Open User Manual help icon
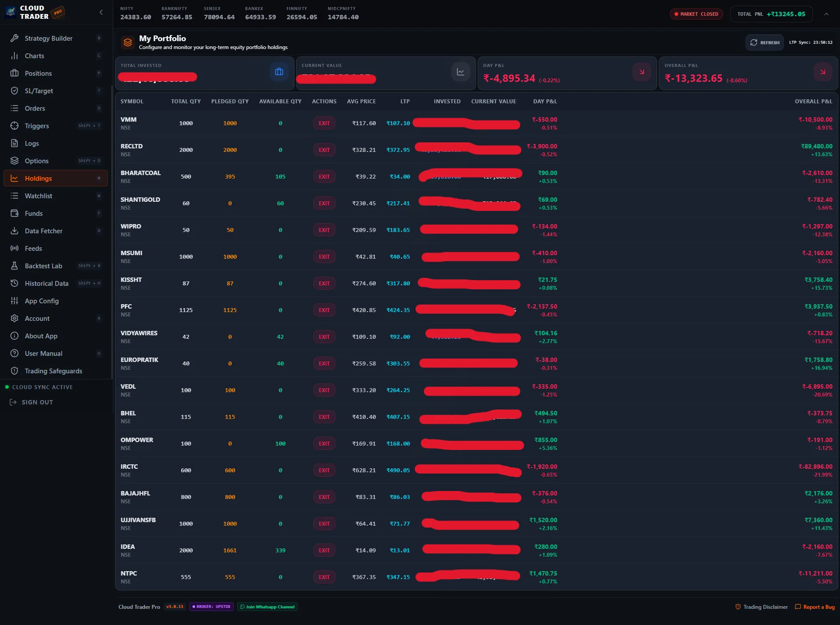This screenshot has width=840, height=625. pos(14,353)
